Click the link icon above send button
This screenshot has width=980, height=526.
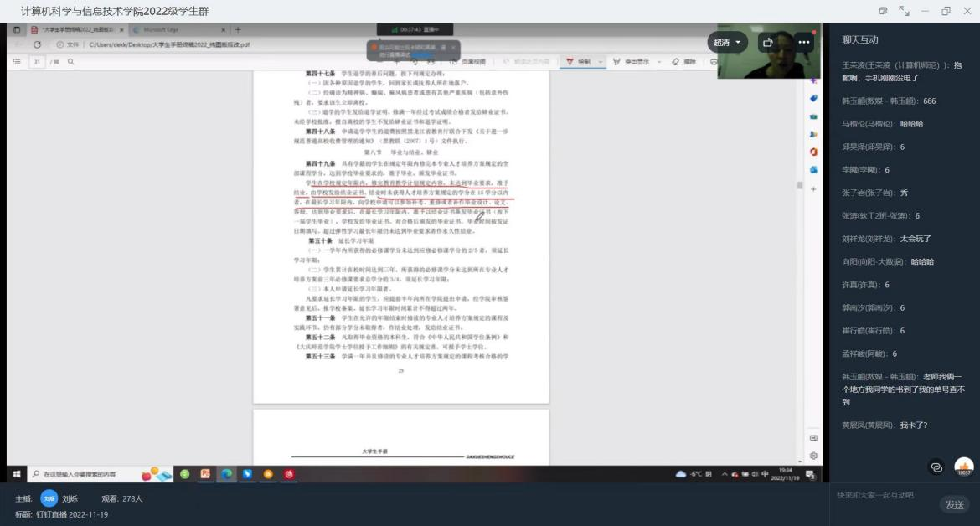click(x=936, y=467)
